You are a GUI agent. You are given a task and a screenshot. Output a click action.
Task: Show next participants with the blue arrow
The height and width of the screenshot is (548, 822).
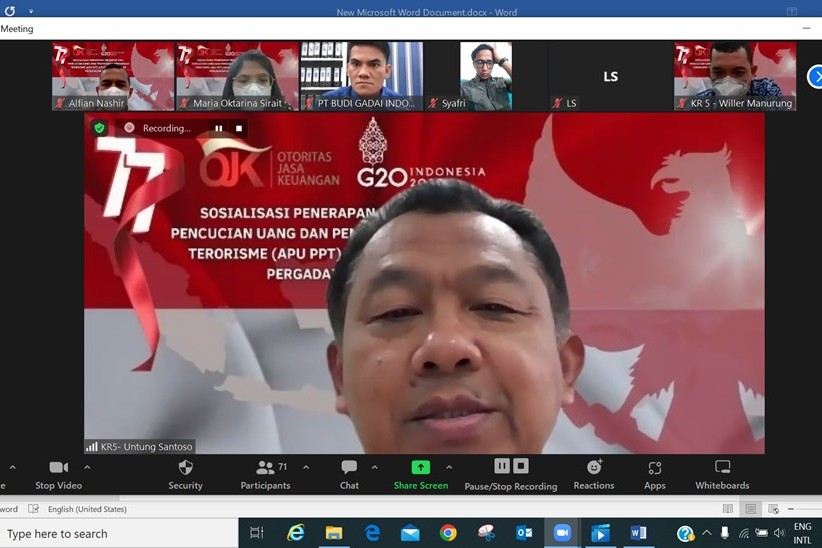(x=814, y=76)
